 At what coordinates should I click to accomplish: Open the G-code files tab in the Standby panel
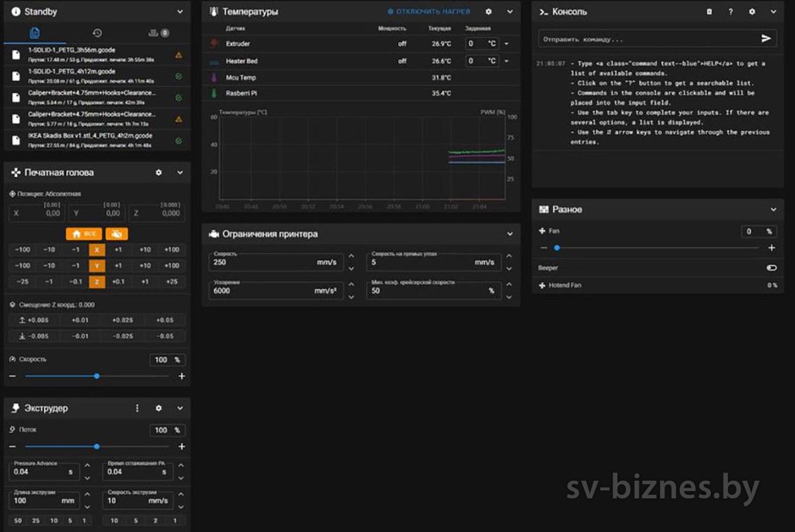pos(34,32)
